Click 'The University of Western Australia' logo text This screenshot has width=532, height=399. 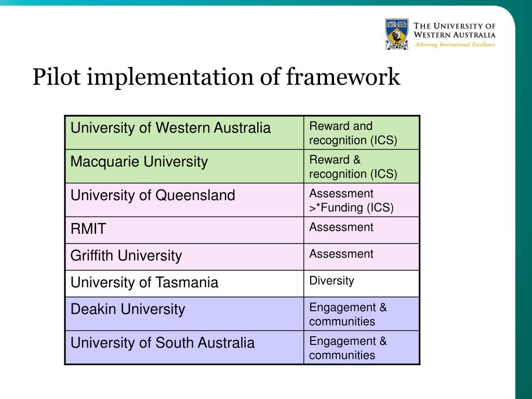[x=454, y=30]
